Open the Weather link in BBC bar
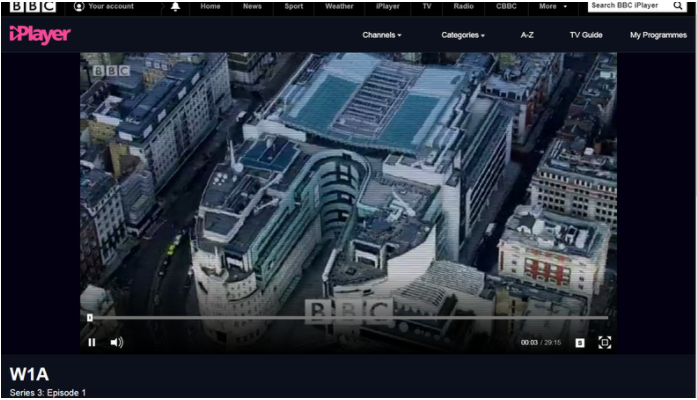 click(x=339, y=6)
